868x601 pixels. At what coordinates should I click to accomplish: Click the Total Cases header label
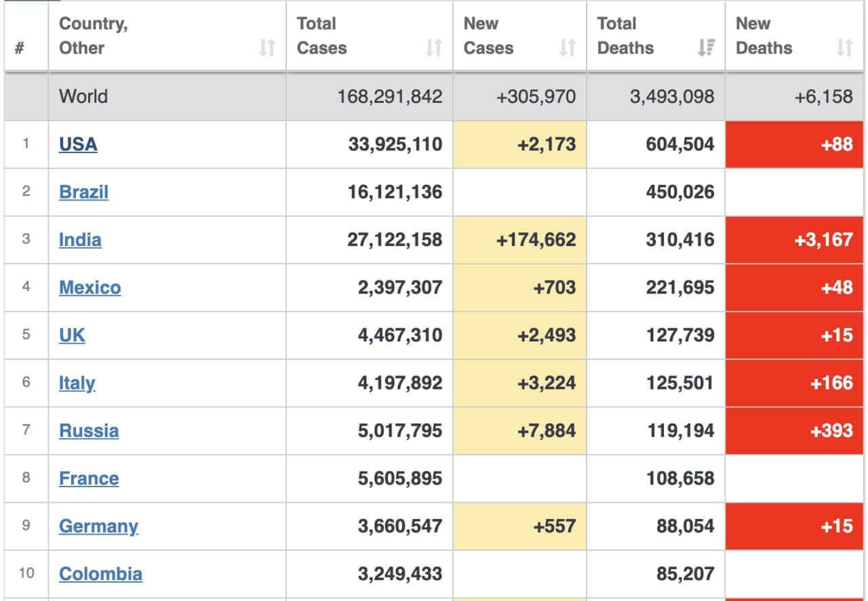(x=321, y=36)
